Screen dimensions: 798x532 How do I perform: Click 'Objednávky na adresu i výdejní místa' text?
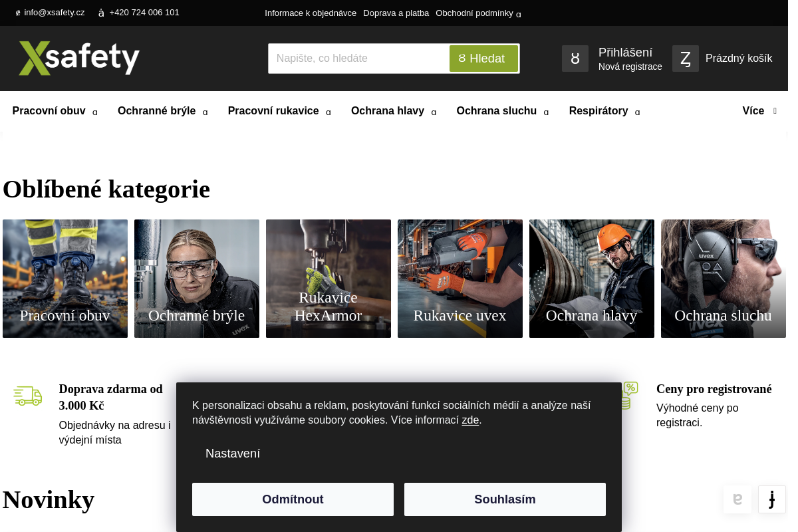coord(115,433)
